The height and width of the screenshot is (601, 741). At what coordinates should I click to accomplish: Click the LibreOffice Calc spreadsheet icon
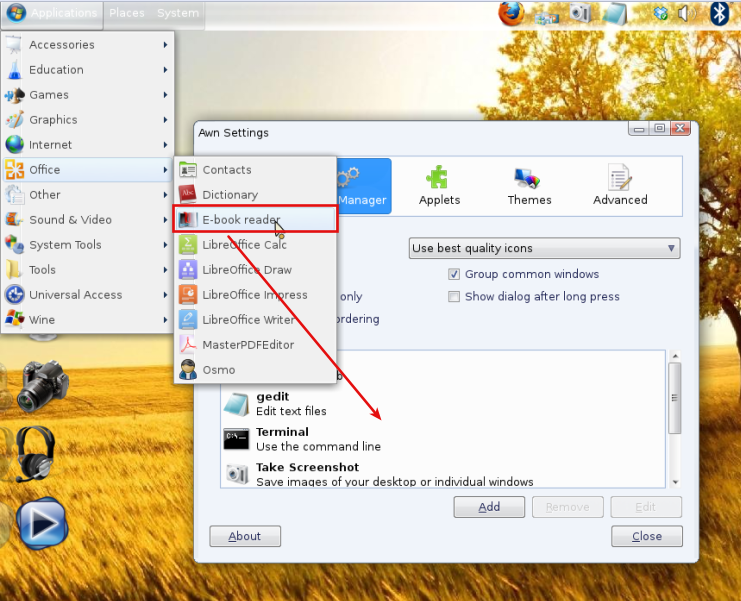pyautogui.click(x=188, y=244)
